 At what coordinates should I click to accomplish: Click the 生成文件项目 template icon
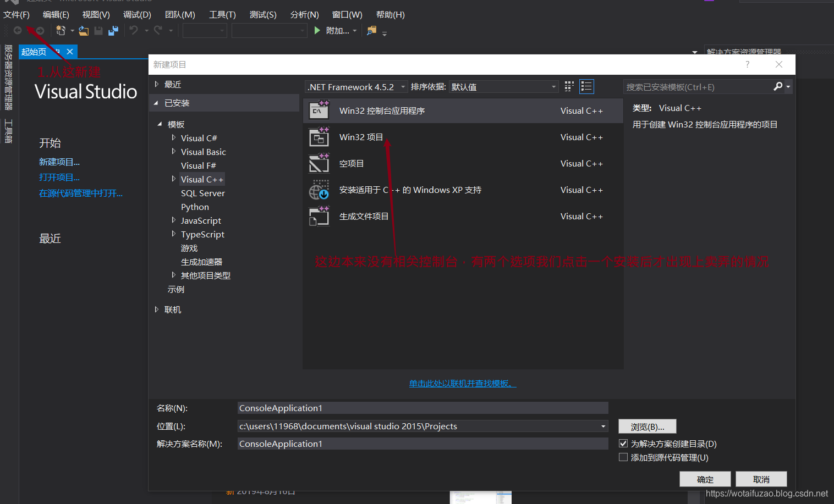(x=319, y=216)
